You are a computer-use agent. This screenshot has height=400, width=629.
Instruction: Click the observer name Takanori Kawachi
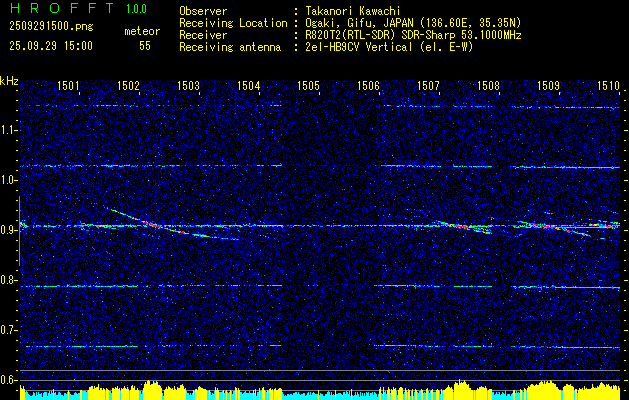pos(352,11)
